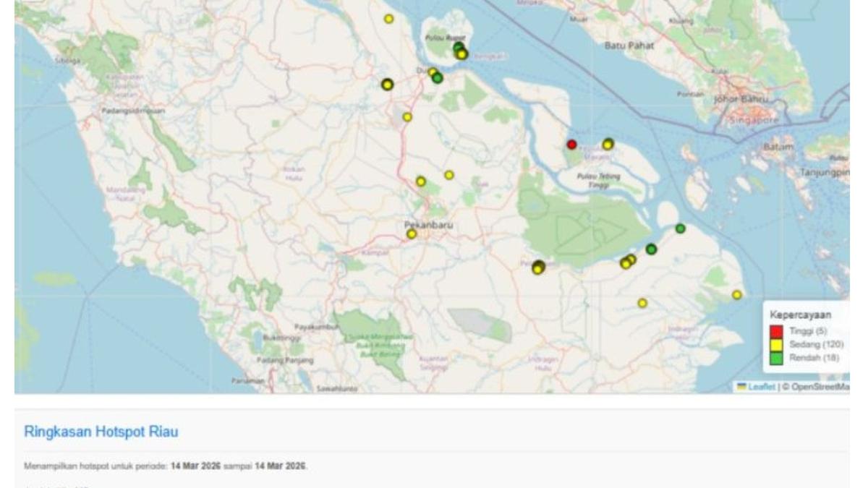Click the yellow marker directly right of the red hotspot
Viewport: 868px width, 488px height.
(x=608, y=145)
